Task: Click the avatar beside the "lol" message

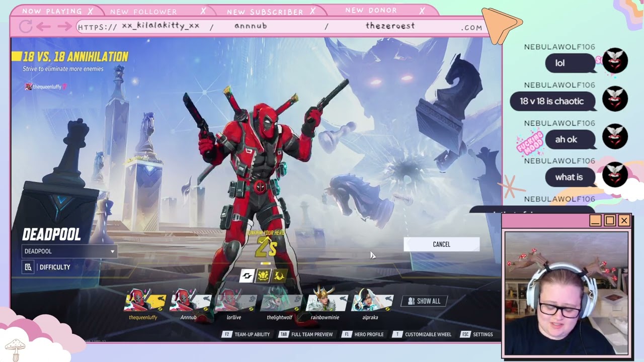Action: (x=615, y=61)
